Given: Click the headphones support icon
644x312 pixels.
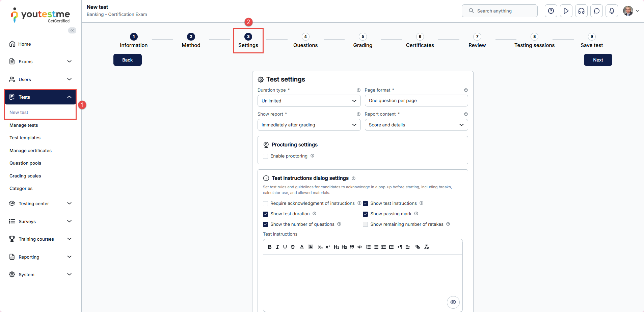Looking at the screenshot, I should [x=581, y=11].
